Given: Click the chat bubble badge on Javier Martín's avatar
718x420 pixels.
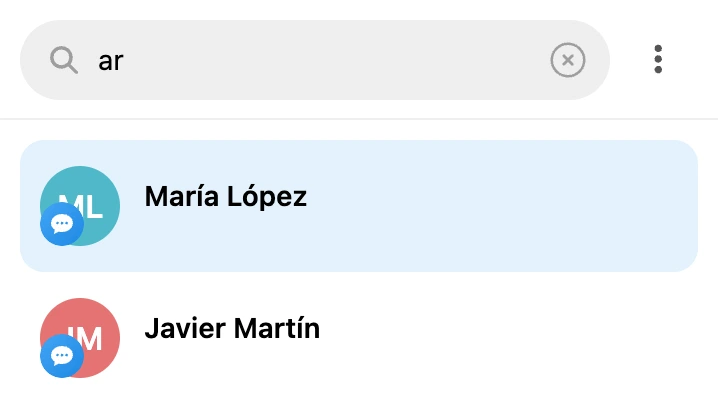Looking at the screenshot, I should [x=62, y=356].
